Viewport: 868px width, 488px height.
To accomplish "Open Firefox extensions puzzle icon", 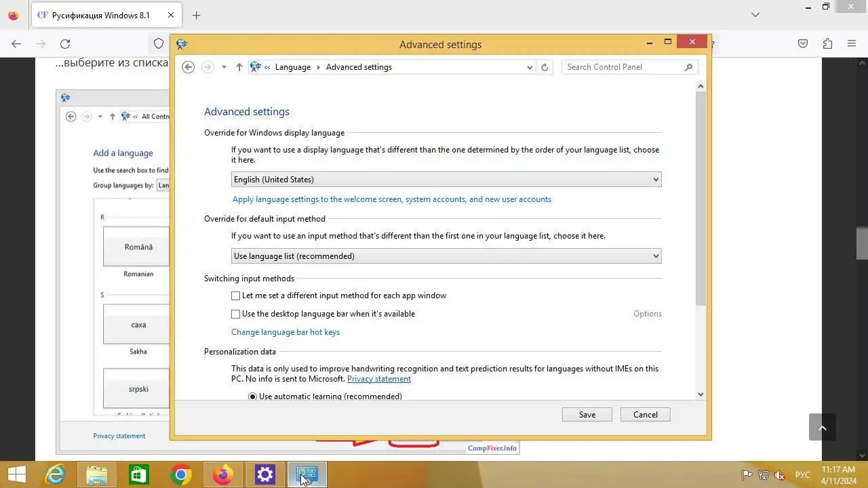I will pyautogui.click(x=827, y=43).
